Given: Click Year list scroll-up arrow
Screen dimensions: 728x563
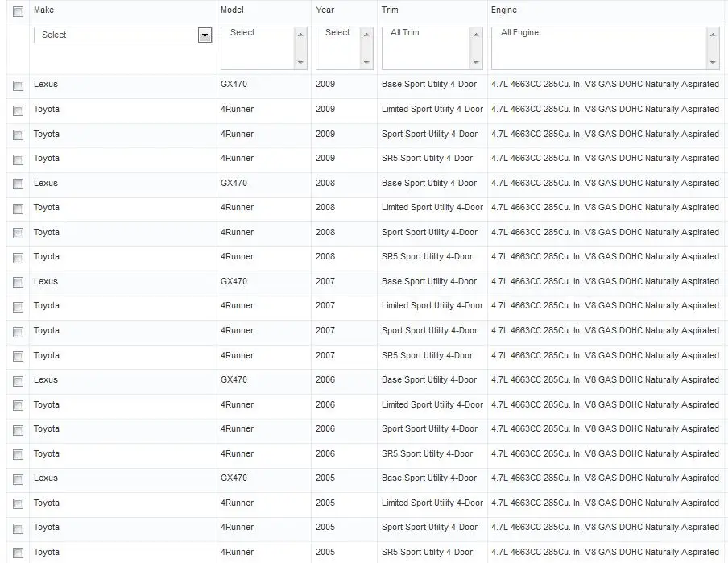Looking at the screenshot, I should pyautogui.click(x=366, y=35).
